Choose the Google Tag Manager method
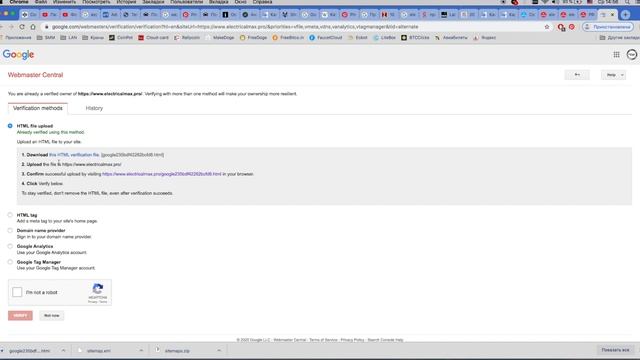The height and width of the screenshot is (360, 640). click(x=10, y=262)
